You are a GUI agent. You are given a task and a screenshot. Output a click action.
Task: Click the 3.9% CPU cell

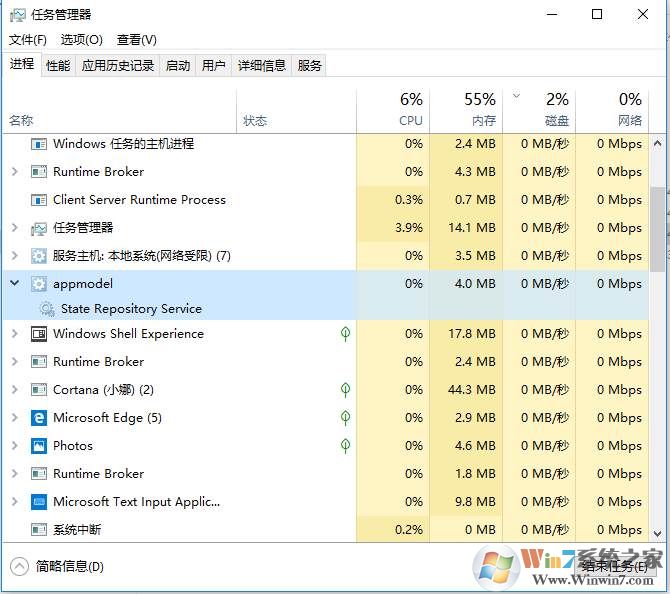393,228
